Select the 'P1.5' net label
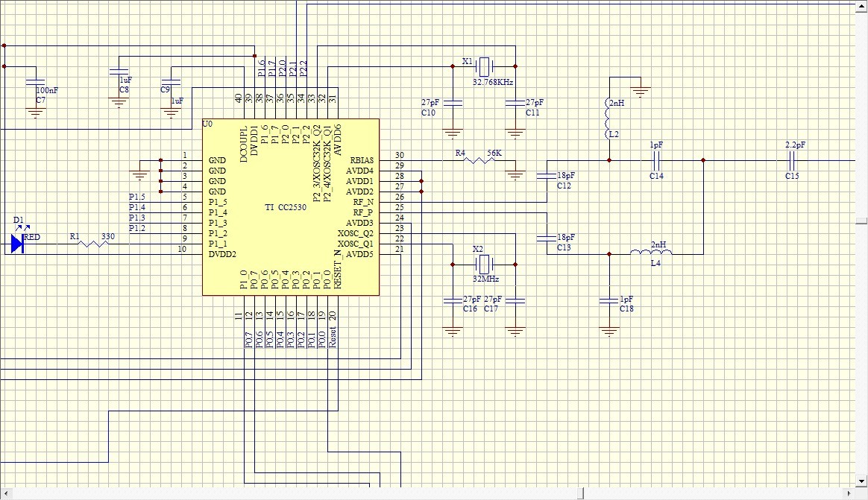Viewport: 868px width, 500px height. pyautogui.click(x=137, y=197)
